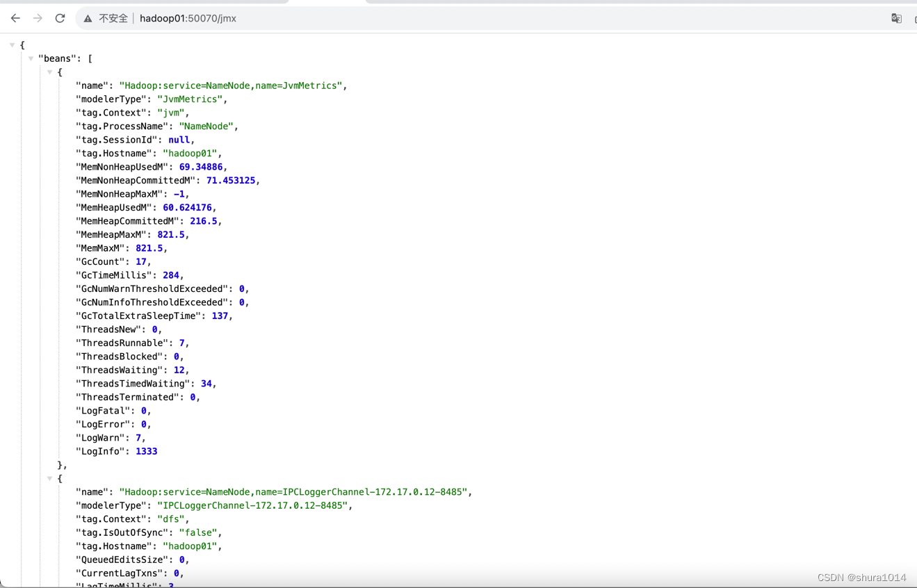Click the "GcNumInfoThresholdExceeded" key
The image size is (917, 588).
tap(152, 302)
